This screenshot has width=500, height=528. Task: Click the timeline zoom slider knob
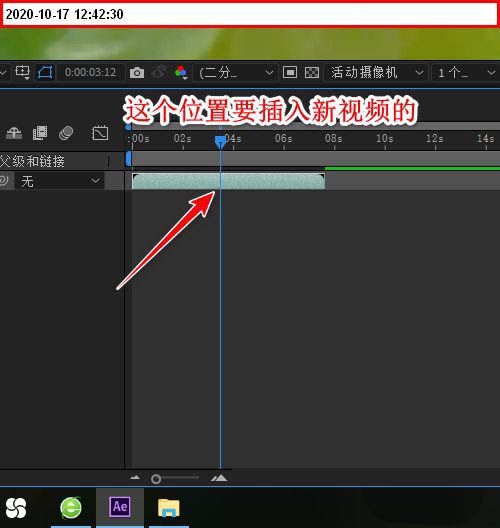pyautogui.click(x=156, y=479)
